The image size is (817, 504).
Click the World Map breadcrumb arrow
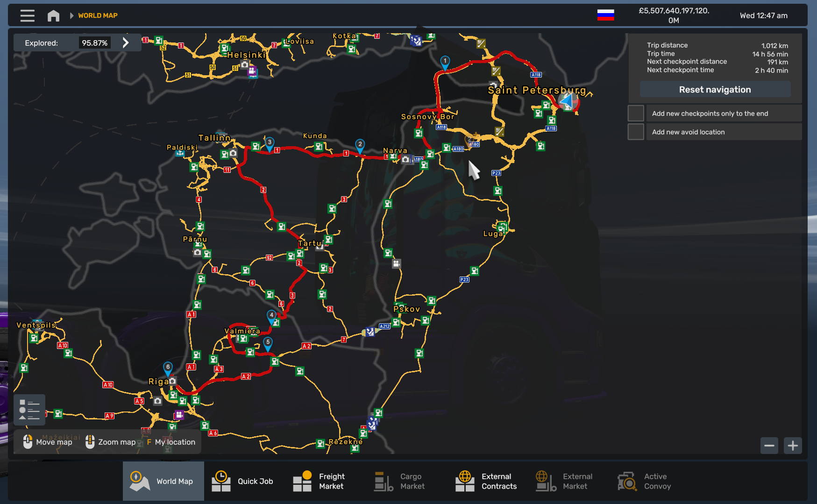[x=72, y=15]
